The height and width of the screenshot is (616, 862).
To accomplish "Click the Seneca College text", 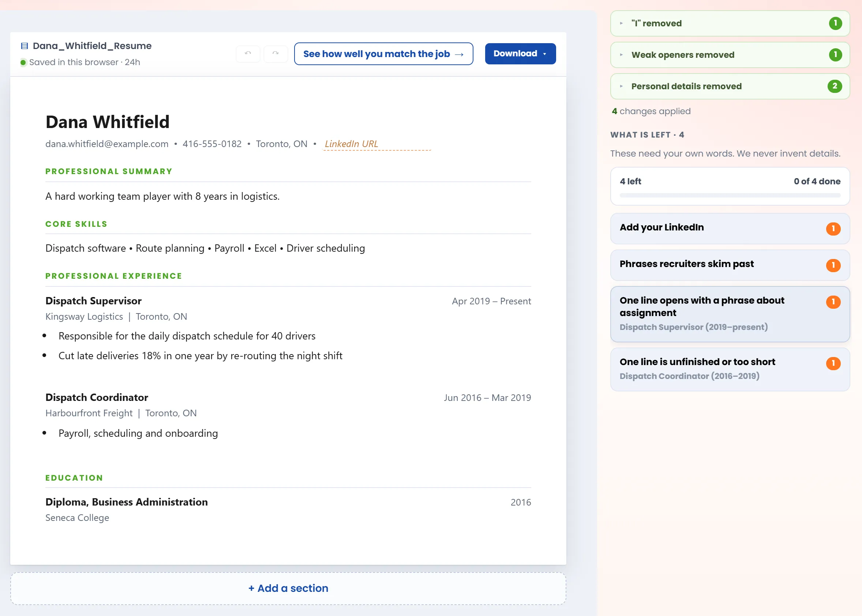I will (77, 518).
